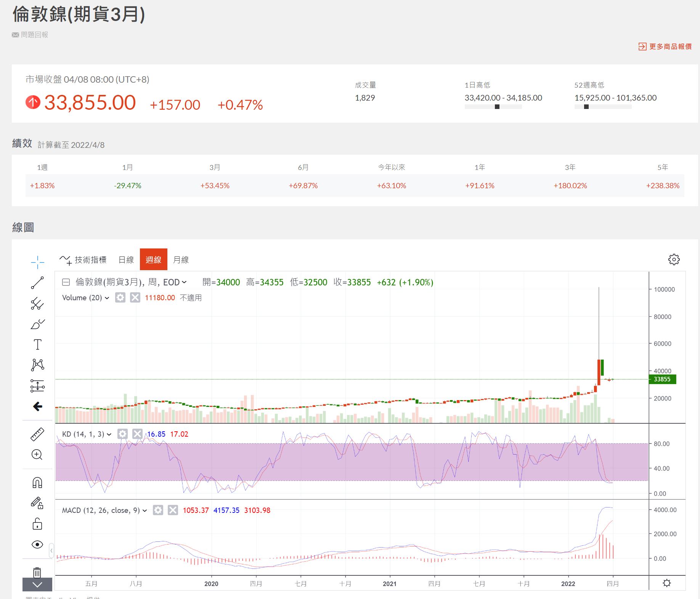Click the 52-week high-low range bar
Screen dimensions: 700x599
click(603, 107)
